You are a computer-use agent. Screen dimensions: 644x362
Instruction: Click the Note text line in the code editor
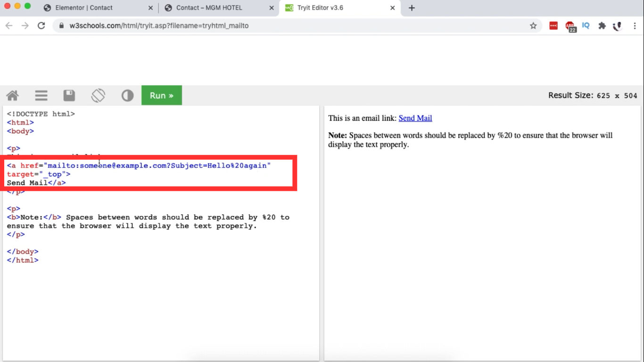click(148, 217)
